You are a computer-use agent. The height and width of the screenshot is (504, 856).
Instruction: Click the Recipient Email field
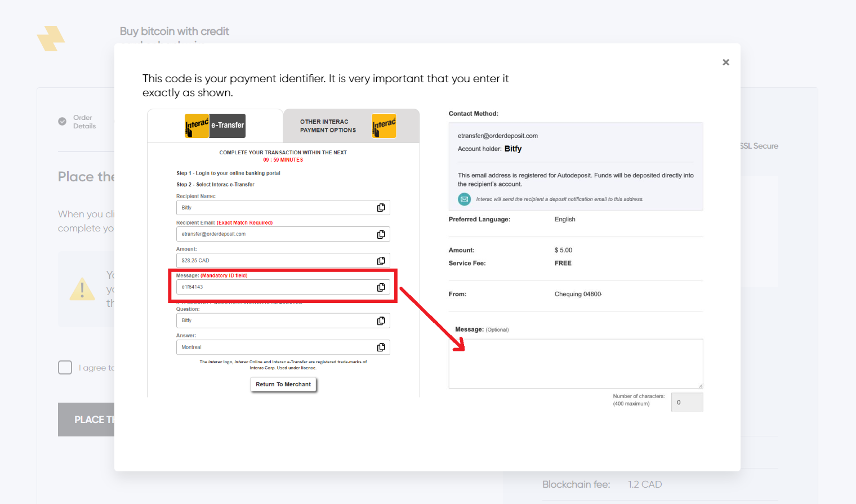click(x=283, y=234)
